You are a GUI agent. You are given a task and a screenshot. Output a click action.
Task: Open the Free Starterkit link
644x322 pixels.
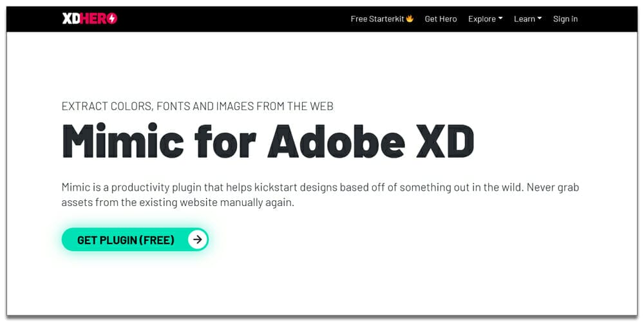(x=377, y=19)
